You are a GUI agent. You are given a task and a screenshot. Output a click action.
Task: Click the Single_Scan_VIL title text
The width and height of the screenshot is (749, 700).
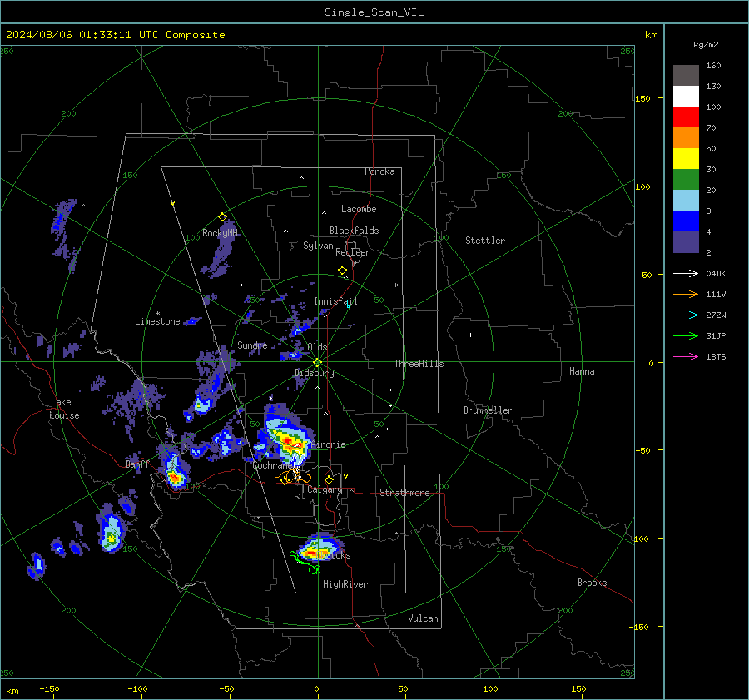pyautogui.click(x=374, y=12)
